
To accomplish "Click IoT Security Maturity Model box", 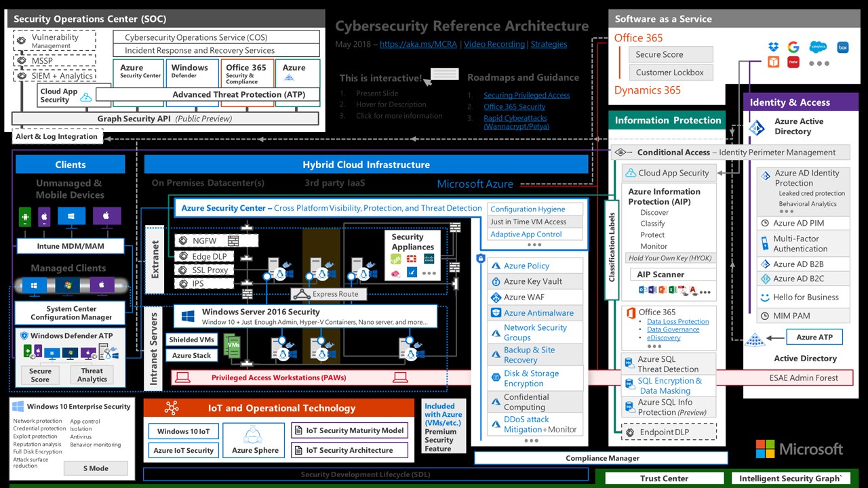I will [x=350, y=430].
